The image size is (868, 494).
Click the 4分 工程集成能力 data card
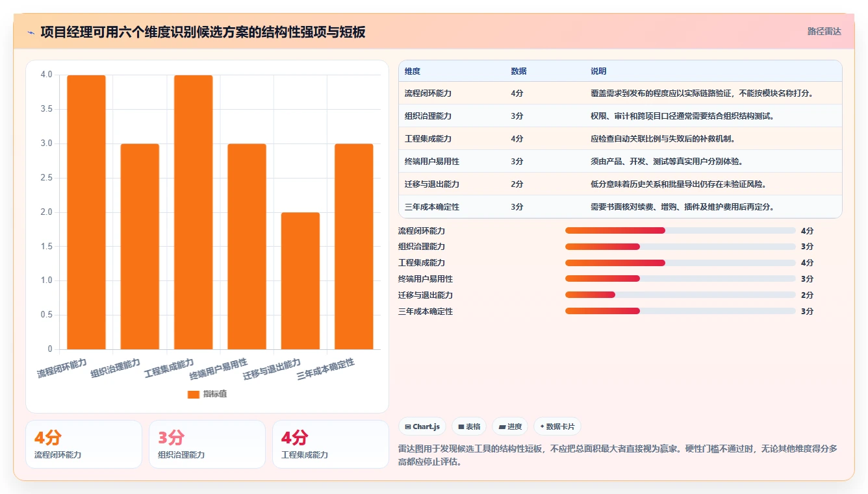coord(330,444)
